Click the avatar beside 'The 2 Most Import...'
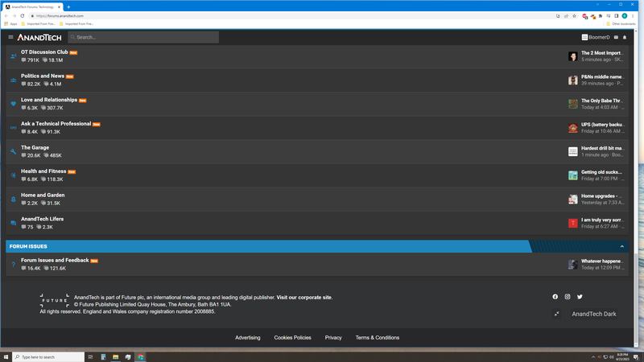Screen dimensions: 644x362 point(573,56)
